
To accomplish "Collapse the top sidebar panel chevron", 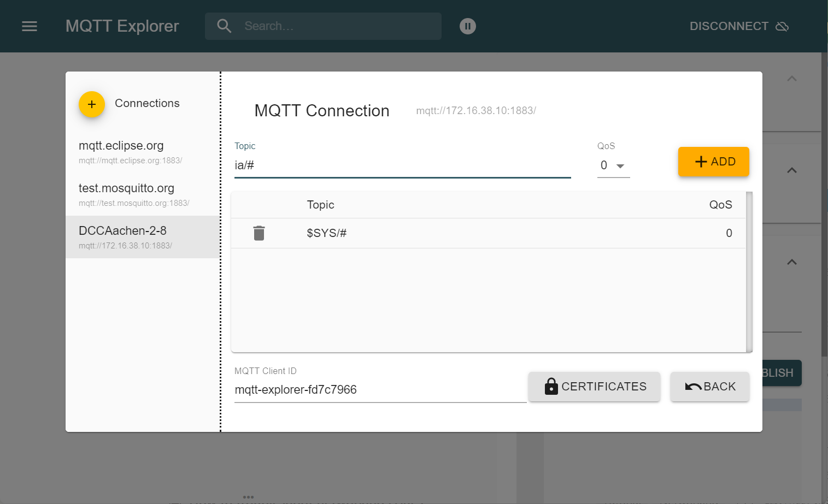I will [791, 79].
